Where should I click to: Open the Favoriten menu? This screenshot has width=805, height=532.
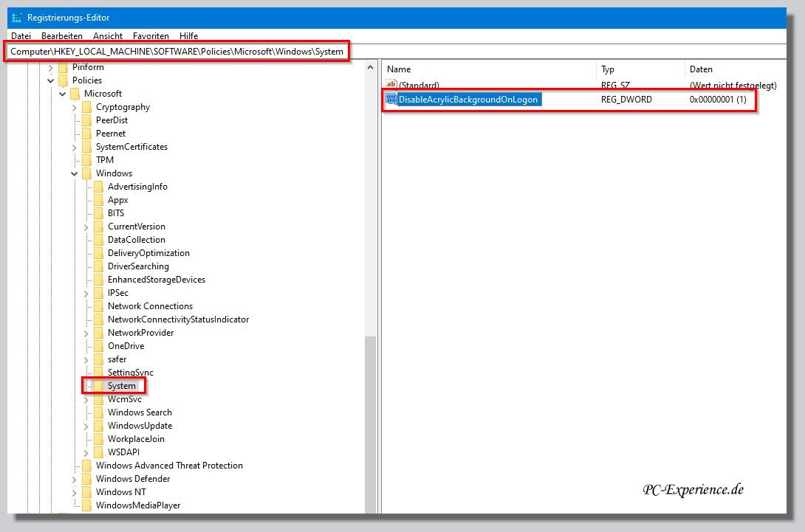point(151,35)
